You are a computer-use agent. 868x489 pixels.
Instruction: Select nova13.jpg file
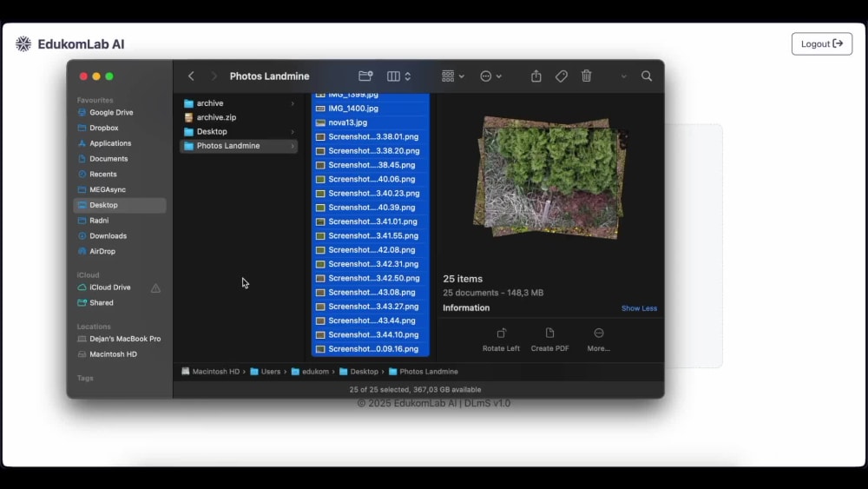pos(371,123)
